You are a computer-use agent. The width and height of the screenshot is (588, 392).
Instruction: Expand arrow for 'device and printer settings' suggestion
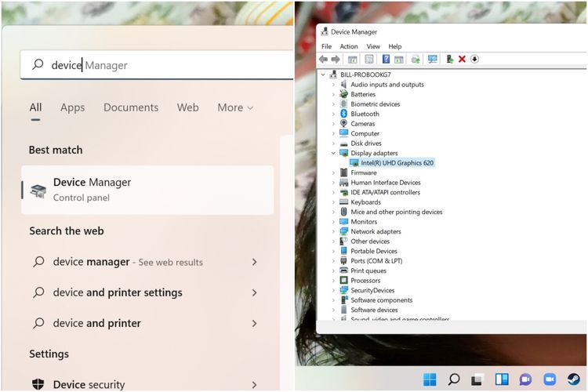[x=254, y=292]
